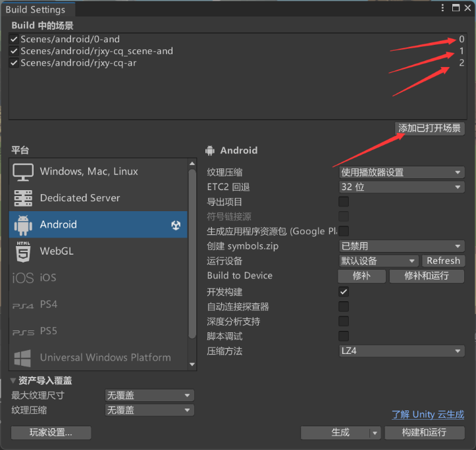This screenshot has width=476, height=450.
Task: Select the Windows, Mac, Linux monitor icon
Action: [23, 172]
